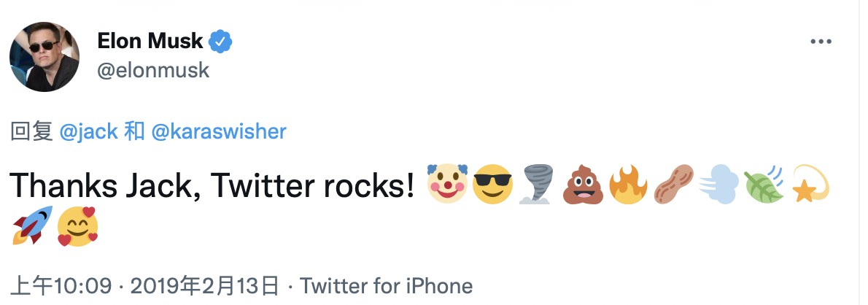The height and width of the screenshot is (305, 868).
Task: Open Elon Musk's profile avatar photo
Action: tap(44, 56)
